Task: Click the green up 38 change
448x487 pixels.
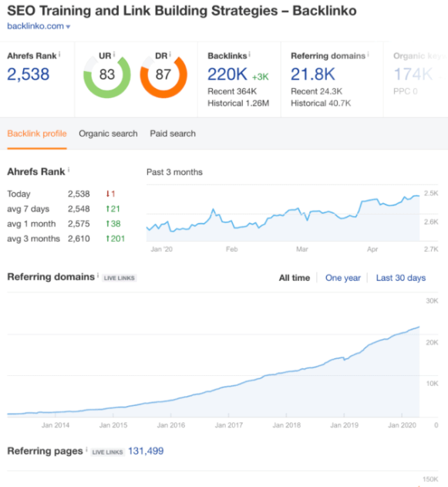Action: pyautogui.click(x=113, y=224)
